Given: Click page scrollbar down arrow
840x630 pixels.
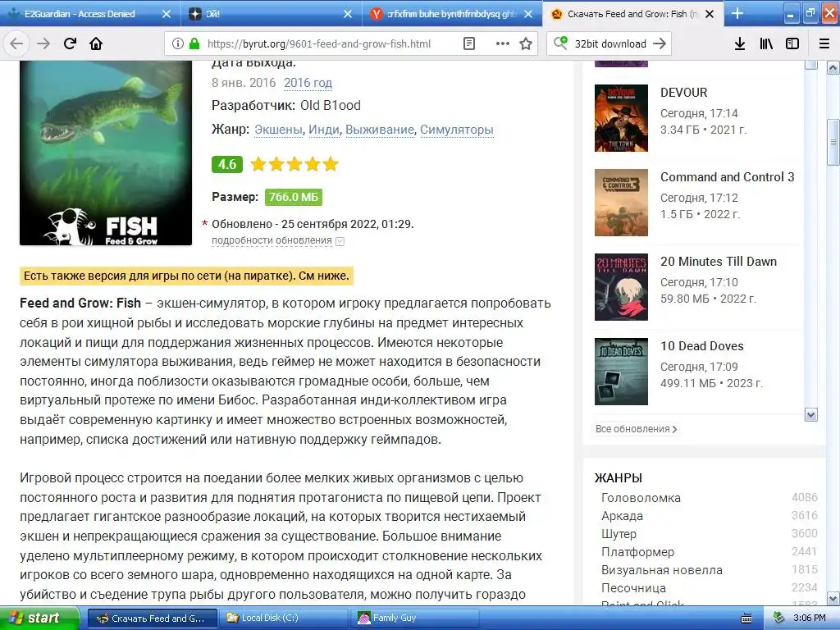Looking at the screenshot, I should pos(833,598).
